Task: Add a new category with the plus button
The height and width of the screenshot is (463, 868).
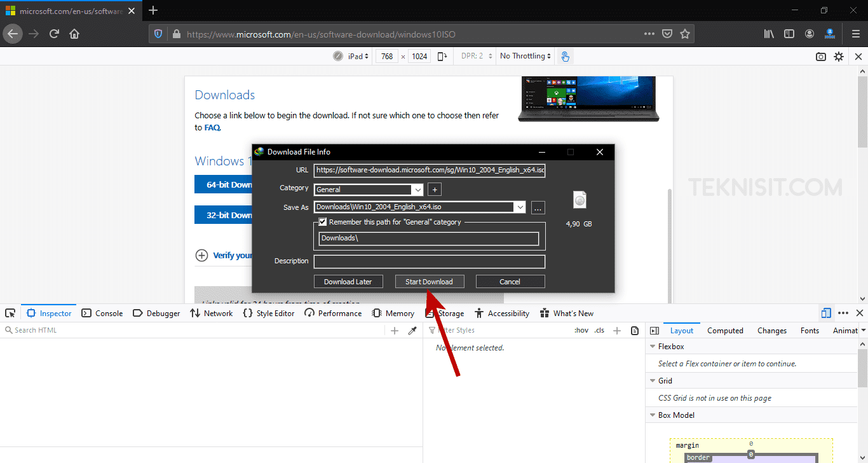Action: click(434, 190)
